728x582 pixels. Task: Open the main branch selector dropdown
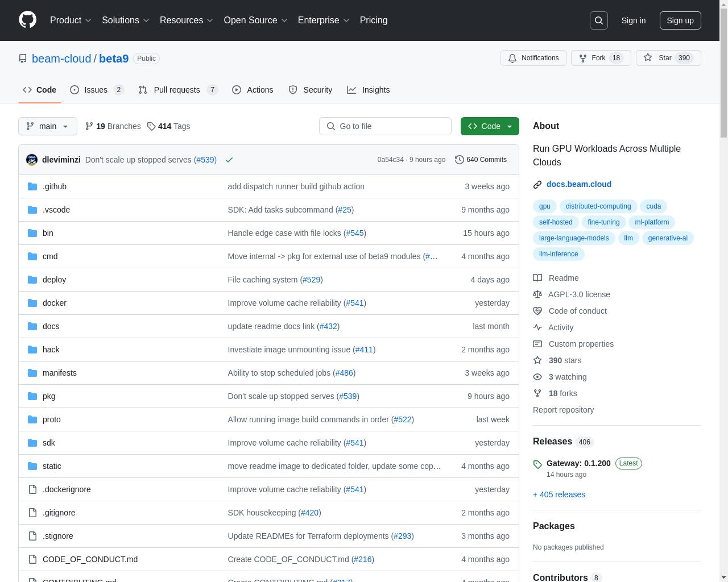[47, 126]
